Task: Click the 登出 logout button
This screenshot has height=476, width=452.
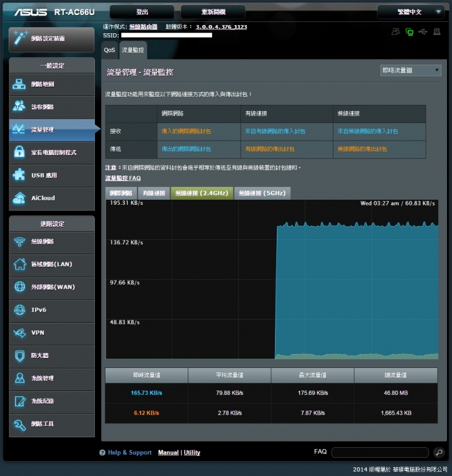Action: 142,12
